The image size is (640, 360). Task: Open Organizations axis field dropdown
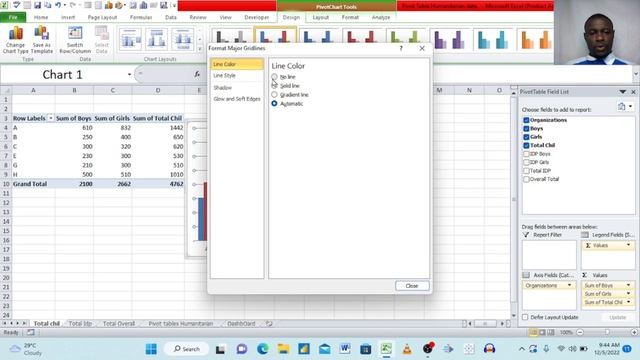569,285
